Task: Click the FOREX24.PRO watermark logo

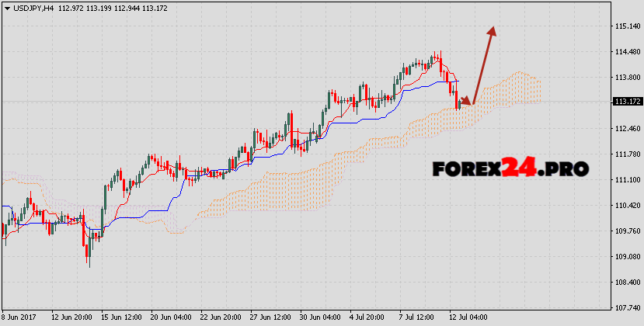Action: (510, 167)
